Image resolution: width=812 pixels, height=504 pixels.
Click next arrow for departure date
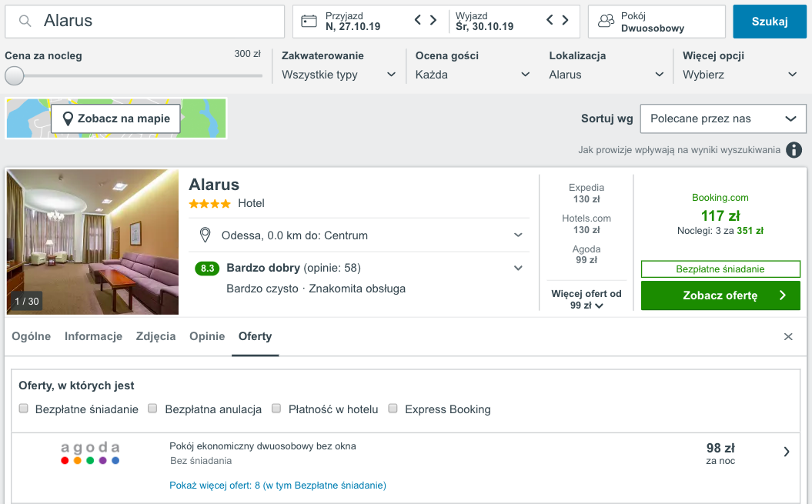(x=566, y=21)
